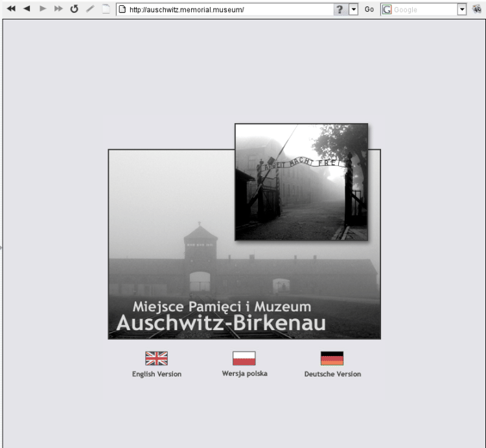The width and height of the screenshot is (486, 448).
Task: Click the Google G search engine icon
Action: [387, 10]
